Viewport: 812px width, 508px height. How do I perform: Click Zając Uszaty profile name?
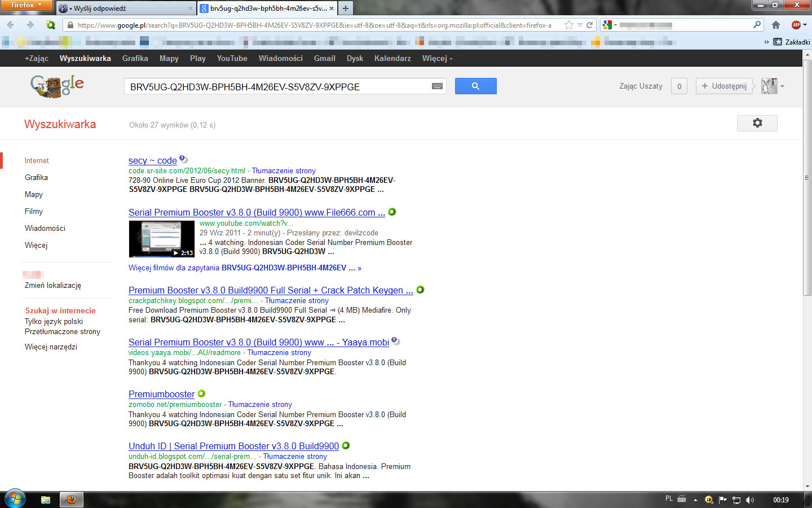coord(641,86)
